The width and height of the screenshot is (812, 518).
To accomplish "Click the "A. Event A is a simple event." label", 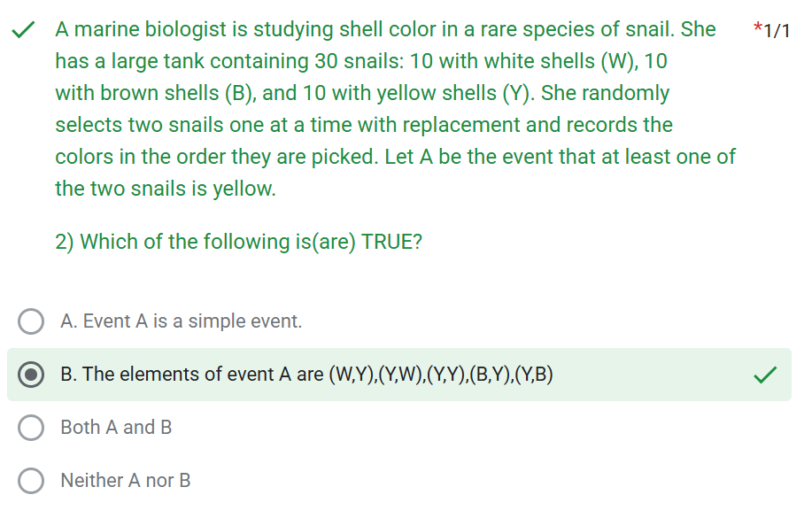I will tap(181, 321).
